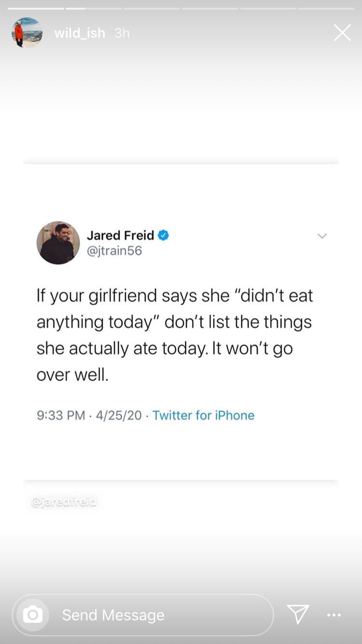The height and width of the screenshot is (644, 362).
Task: Tap the tweet timestamp 9:33 PM · 4/25/20
Action: (x=89, y=415)
